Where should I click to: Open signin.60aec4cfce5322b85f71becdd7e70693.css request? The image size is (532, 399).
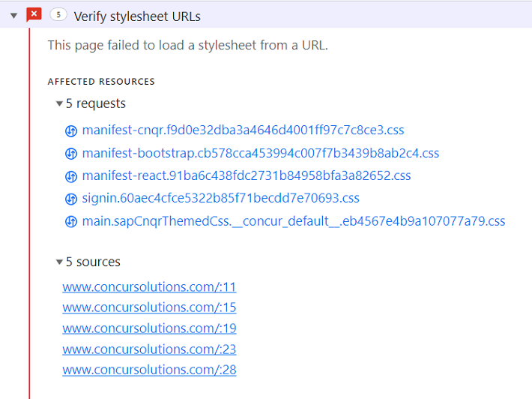pyautogui.click(x=220, y=199)
